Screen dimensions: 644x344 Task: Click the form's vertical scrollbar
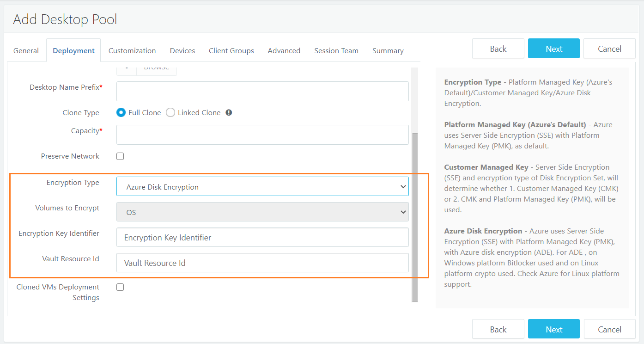coord(415,208)
